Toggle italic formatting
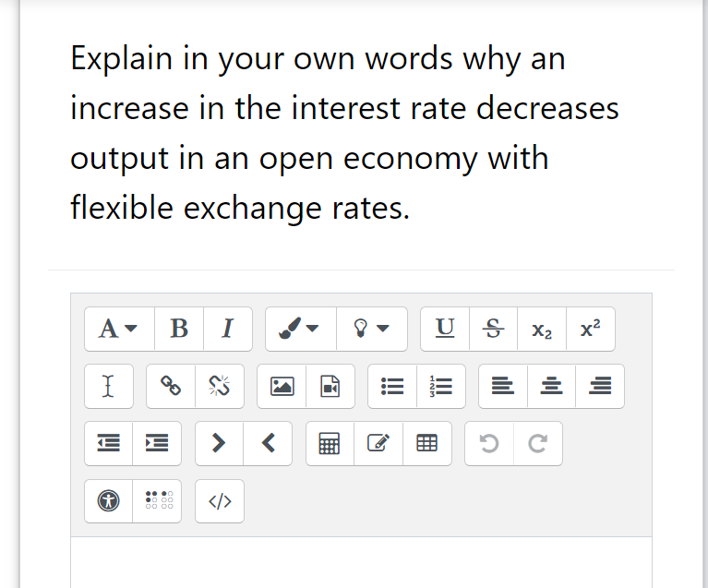708x588 pixels. click(228, 329)
